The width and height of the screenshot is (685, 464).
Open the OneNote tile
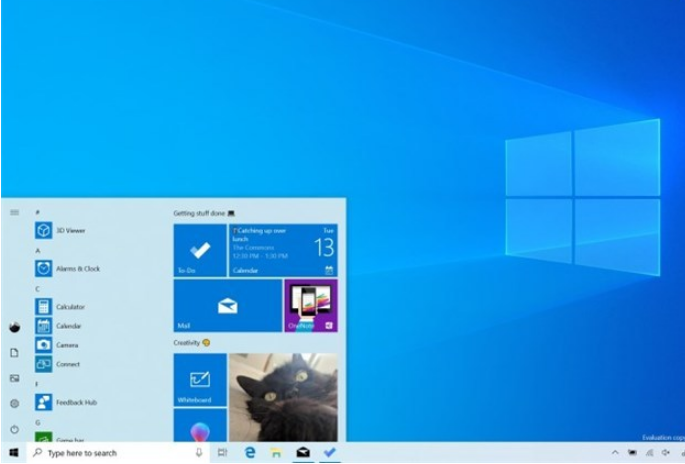click(311, 306)
